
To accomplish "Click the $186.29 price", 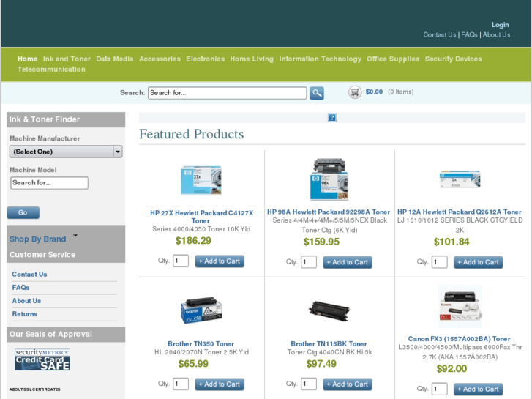I will pyautogui.click(x=193, y=241).
